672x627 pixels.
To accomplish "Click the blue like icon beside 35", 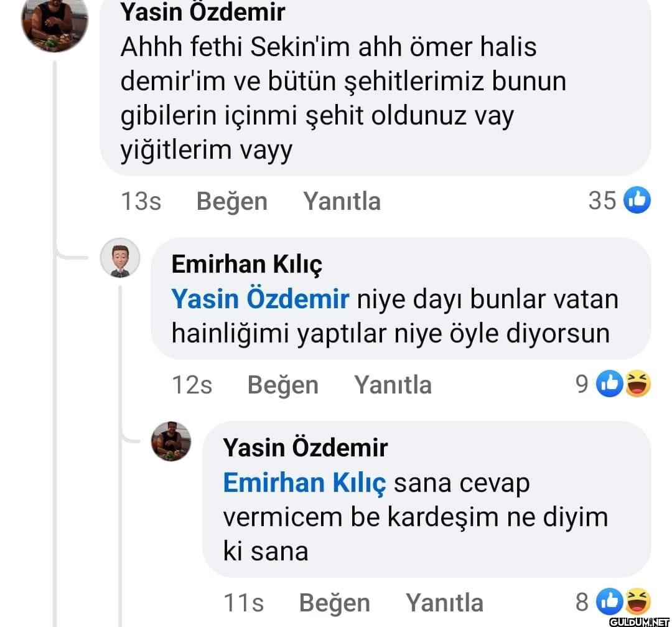I will coord(637,200).
